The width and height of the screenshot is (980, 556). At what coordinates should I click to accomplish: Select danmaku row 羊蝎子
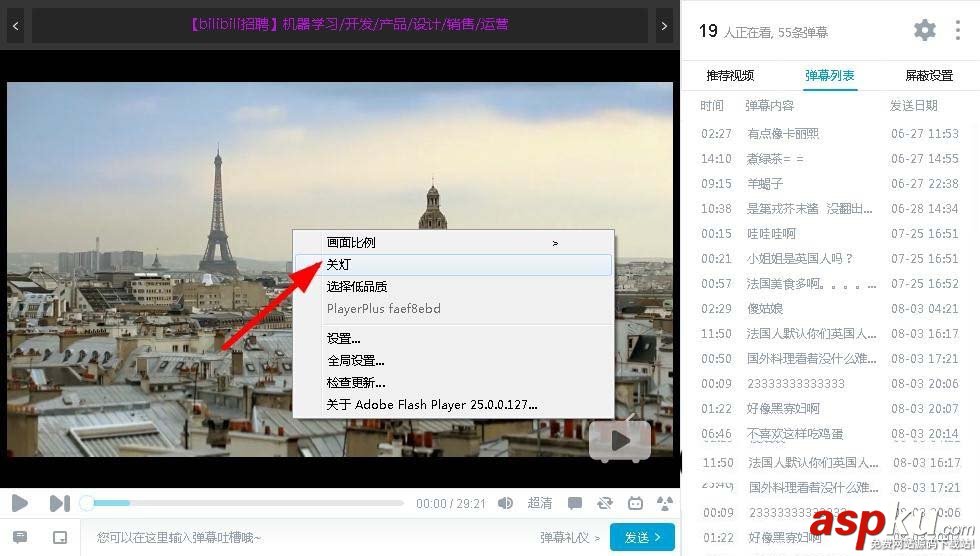(829, 184)
